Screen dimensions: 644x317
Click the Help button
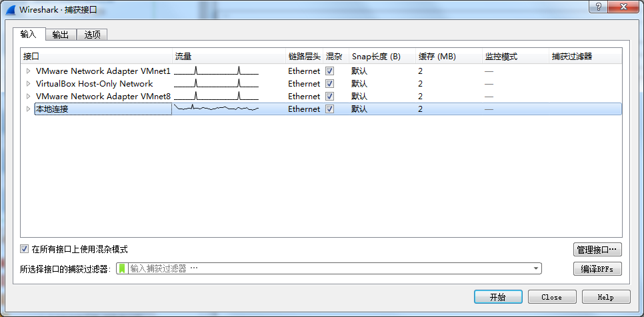606,297
